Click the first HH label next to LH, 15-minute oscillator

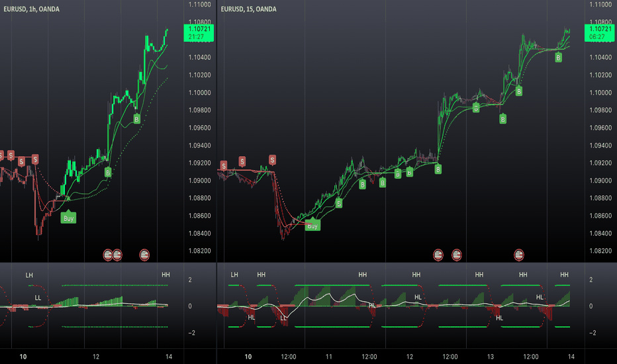tap(261, 275)
